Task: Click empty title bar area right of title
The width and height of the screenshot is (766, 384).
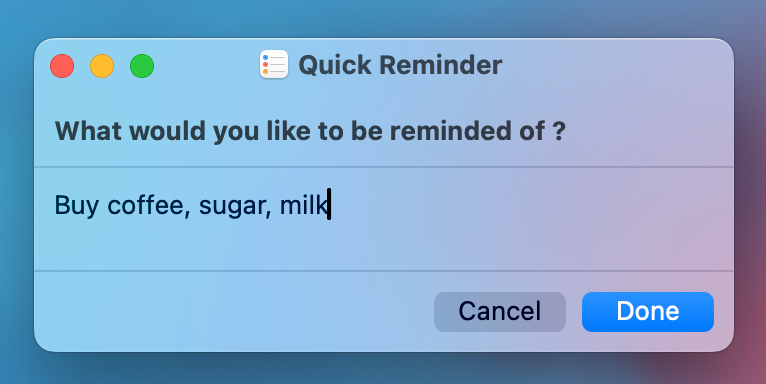Action: point(616,65)
